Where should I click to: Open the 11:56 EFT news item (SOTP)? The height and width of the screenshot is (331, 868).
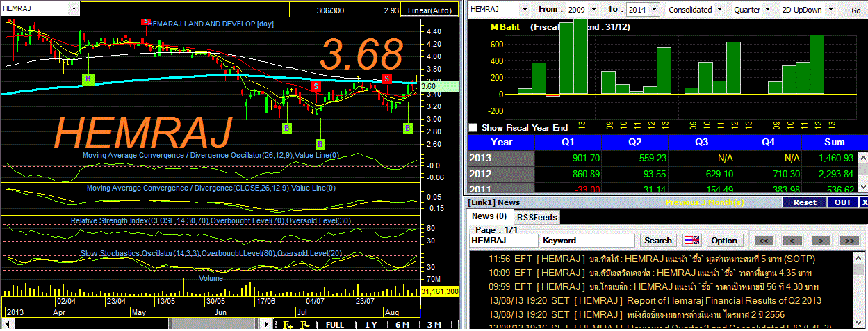[650, 259]
